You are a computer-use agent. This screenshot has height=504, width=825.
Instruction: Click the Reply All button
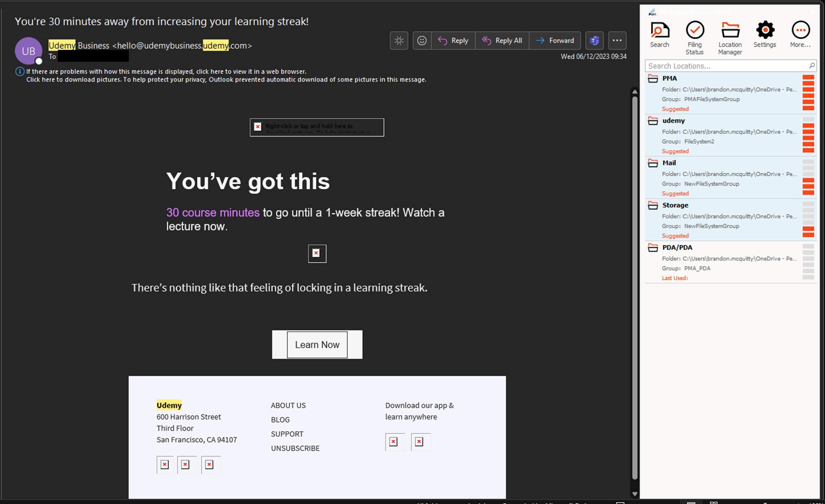[502, 40]
